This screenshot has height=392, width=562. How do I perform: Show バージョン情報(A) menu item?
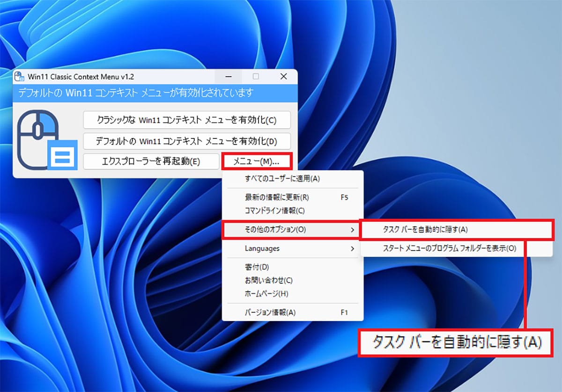293,312
